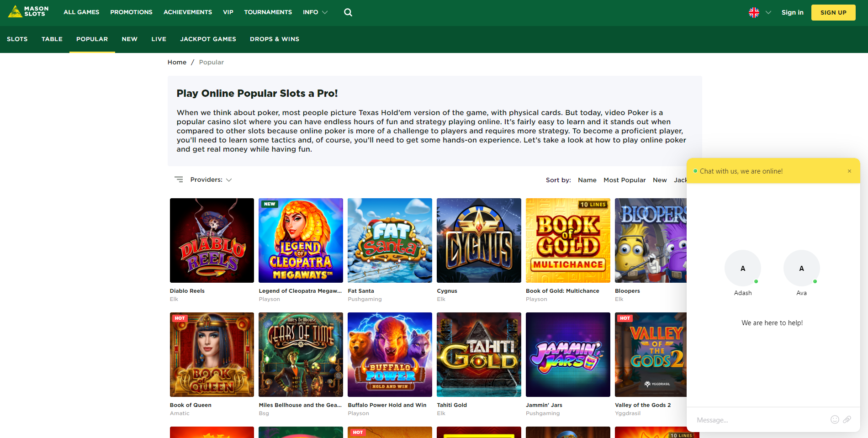Click the Sign Up button
Image resolution: width=868 pixels, height=438 pixels.
pyautogui.click(x=833, y=12)
